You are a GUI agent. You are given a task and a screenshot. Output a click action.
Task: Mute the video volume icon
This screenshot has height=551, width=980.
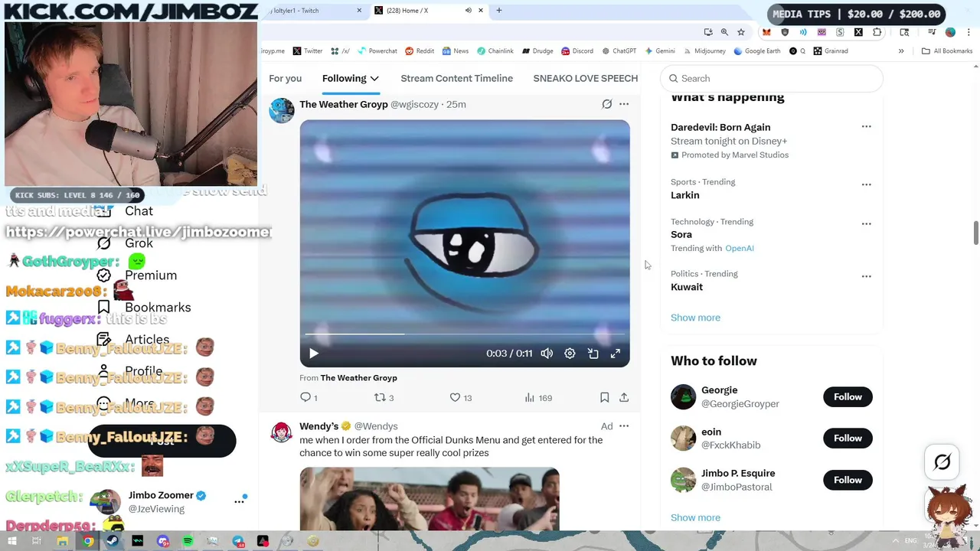(547, 354)
